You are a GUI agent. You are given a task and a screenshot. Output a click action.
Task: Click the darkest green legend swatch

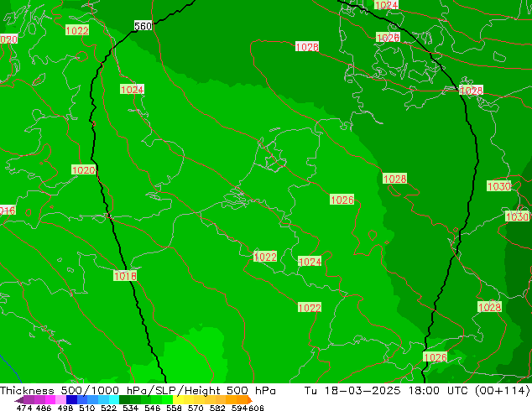click(124, 400)
